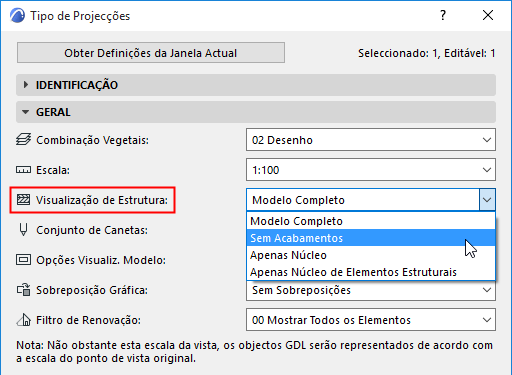512x375 pixels.
Task: Click Obter Definições da Janela Actual button
Action: (151, 53)
